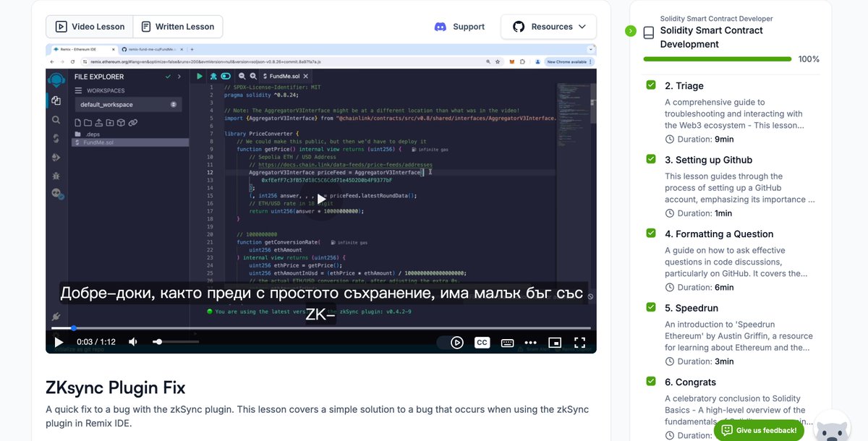Click the Duration: 1min text
This screenshot has width=868, height=441.
click(x=705, y=213)
